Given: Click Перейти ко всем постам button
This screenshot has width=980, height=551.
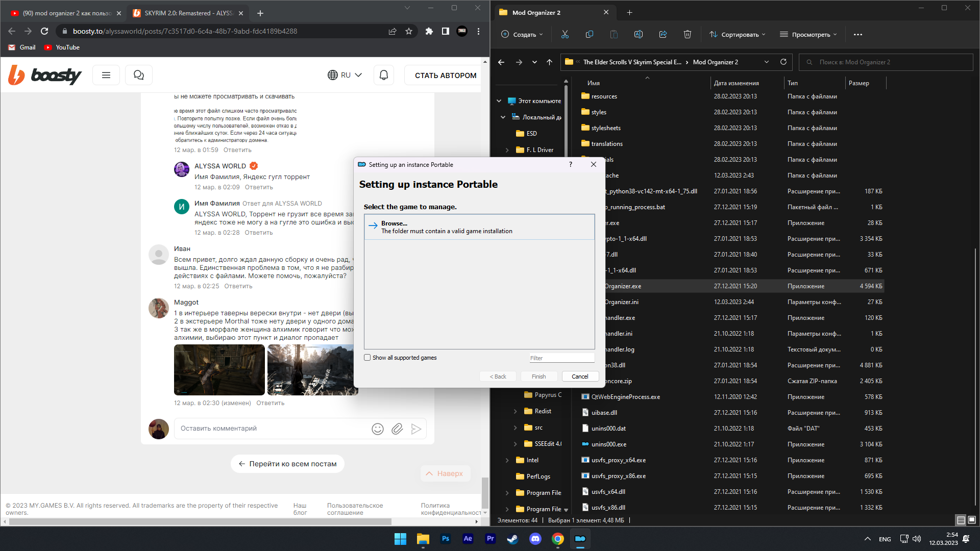Looking at the screenshot, I should click(287, 464).
